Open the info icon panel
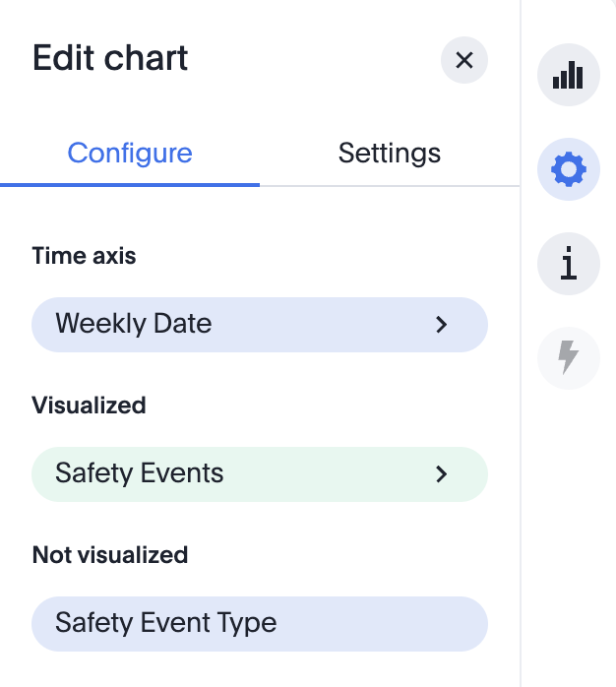This screenshot has width=616, height=687. pos(568,265)
